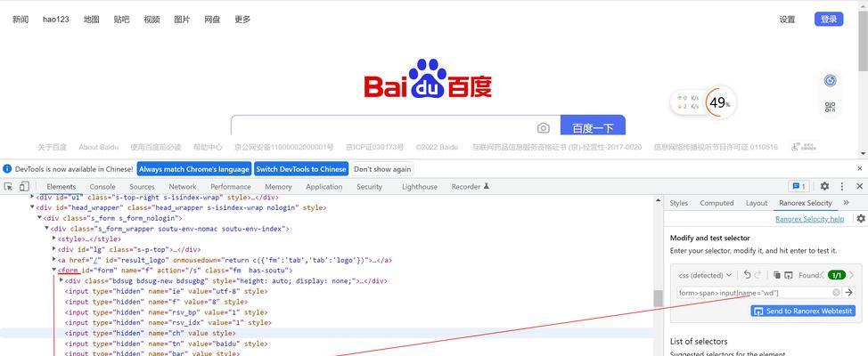868x356 pixels.
Task: Copy the selector to clipboard
Action: pos(777,275)
